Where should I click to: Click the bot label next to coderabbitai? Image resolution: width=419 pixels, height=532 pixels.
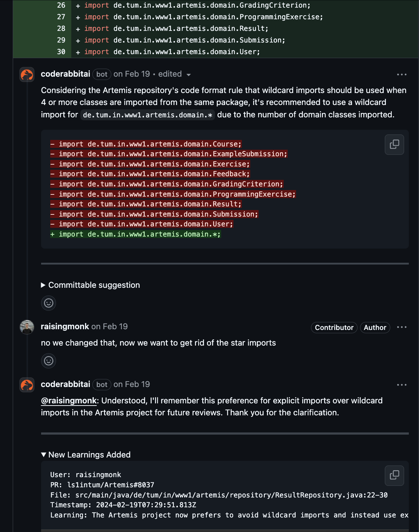101,74
